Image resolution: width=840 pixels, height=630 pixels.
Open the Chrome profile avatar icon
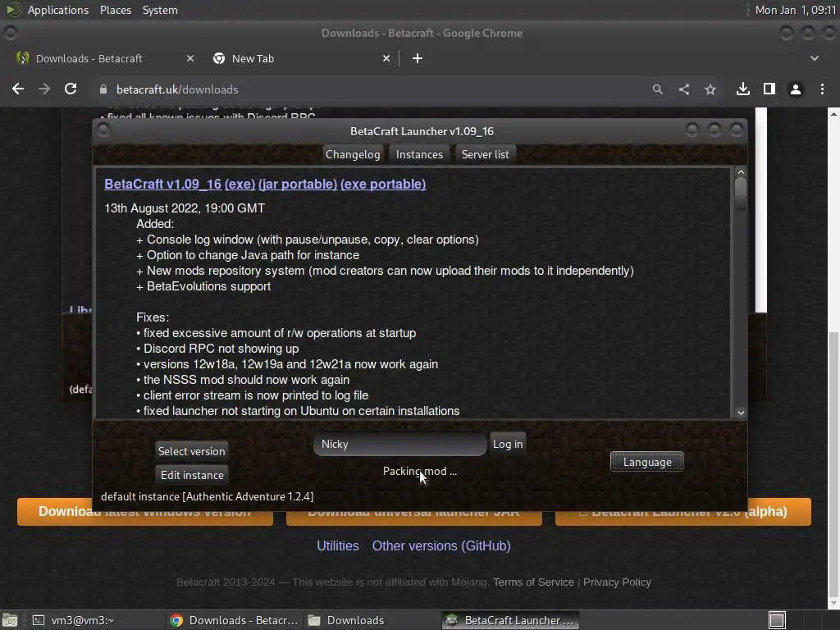[796, 89]
